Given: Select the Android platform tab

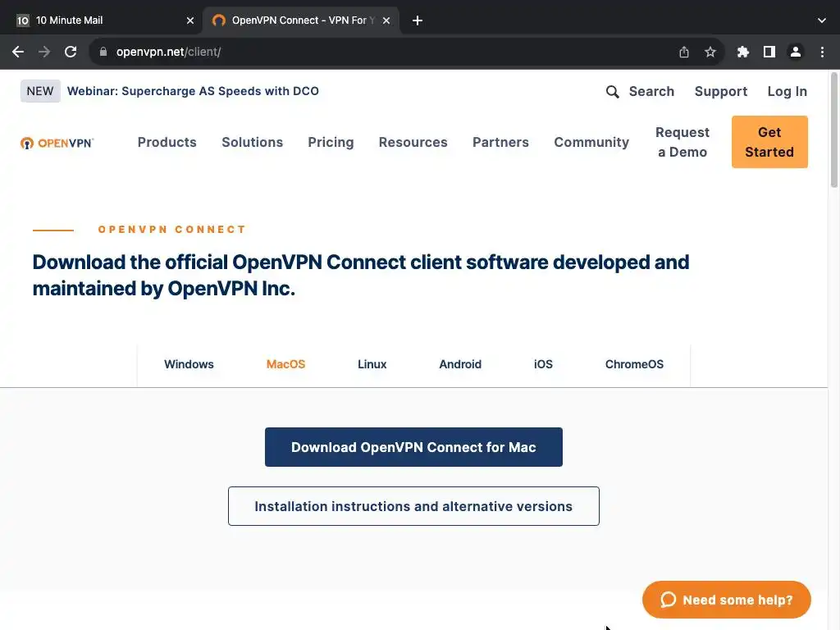Looking at the screenshot, I should tap(460, 364).
